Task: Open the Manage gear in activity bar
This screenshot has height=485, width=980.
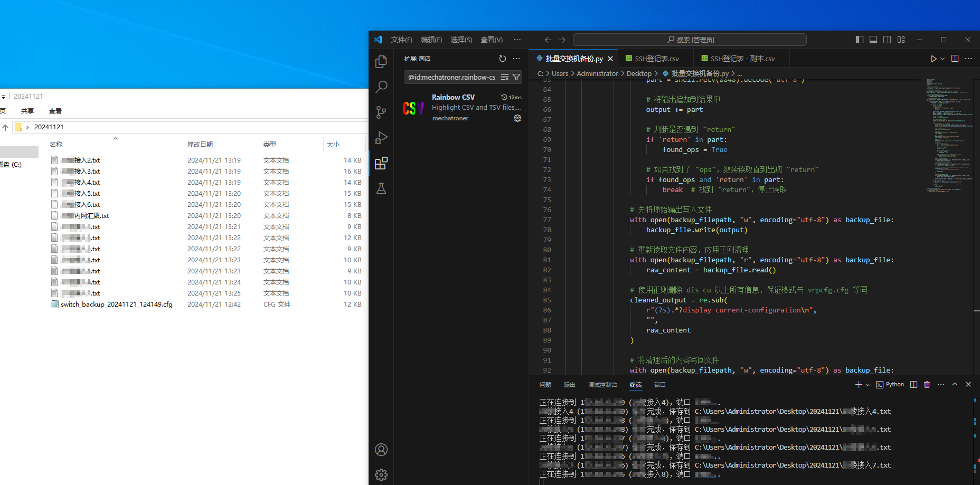Action: 381,475
